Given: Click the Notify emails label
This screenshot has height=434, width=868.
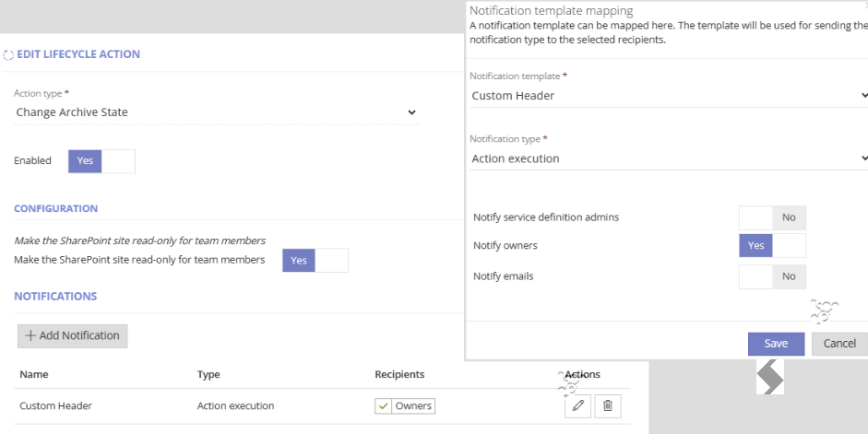Looking at the screenshot, I should [x=504, y=276].
